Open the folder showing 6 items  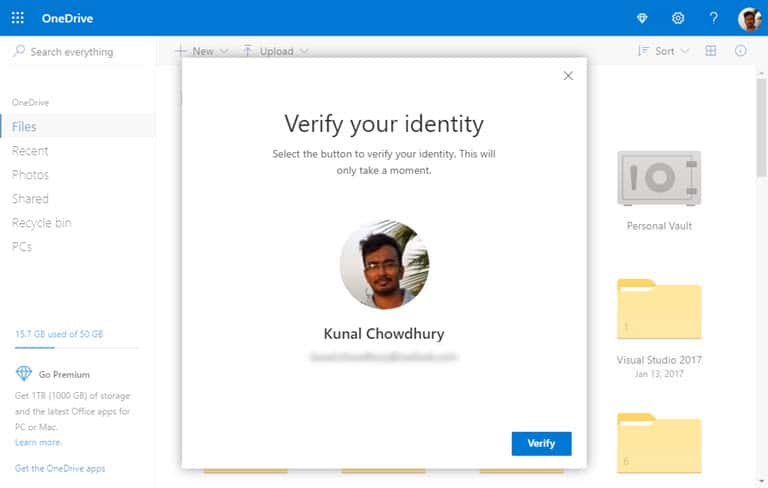click(659, 443)
